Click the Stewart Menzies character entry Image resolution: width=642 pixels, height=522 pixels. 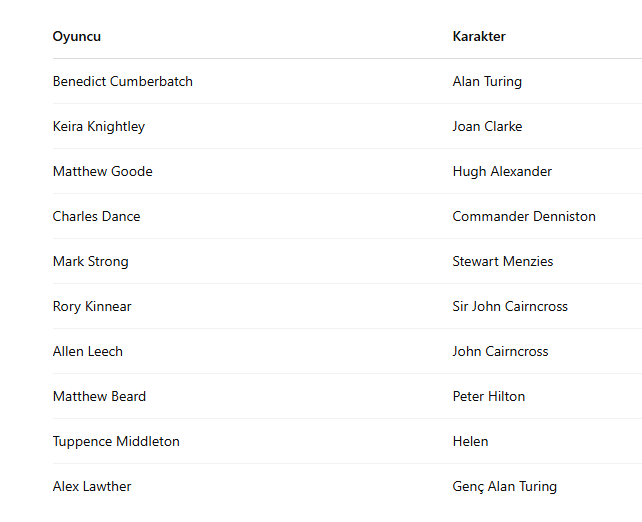tap(503, 262)
